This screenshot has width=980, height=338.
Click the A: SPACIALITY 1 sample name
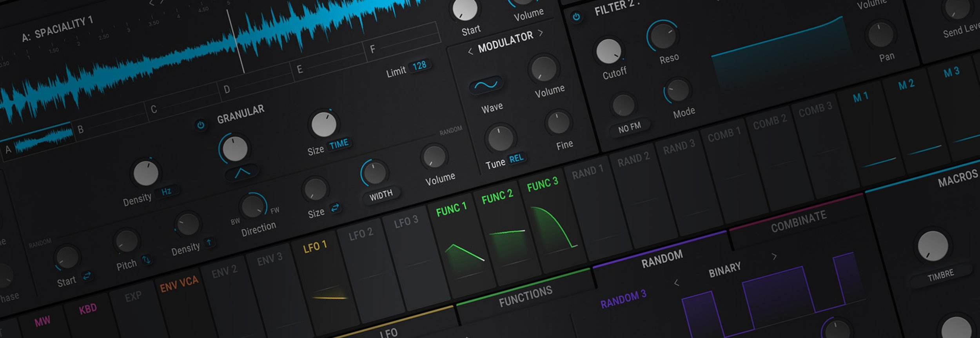57,29
